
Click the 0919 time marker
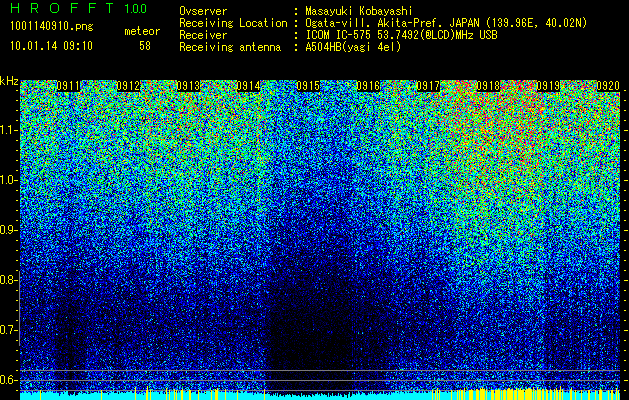tap(548, 86)
